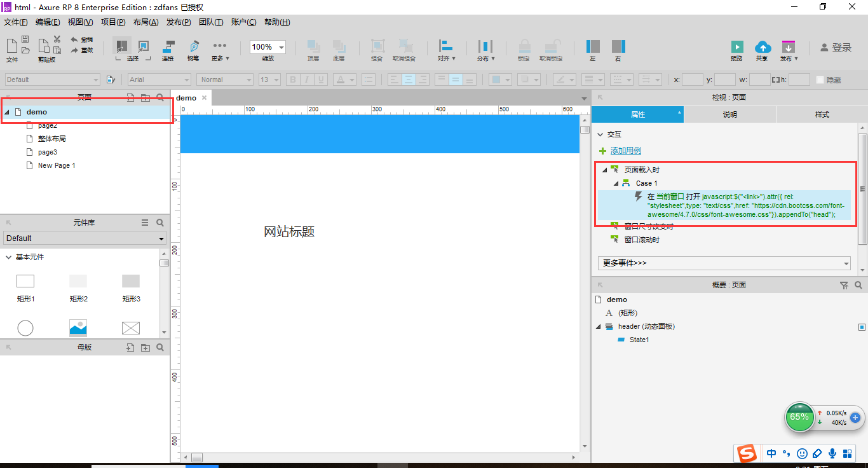Toggle the right (右) panels icon

click(618, 46)
